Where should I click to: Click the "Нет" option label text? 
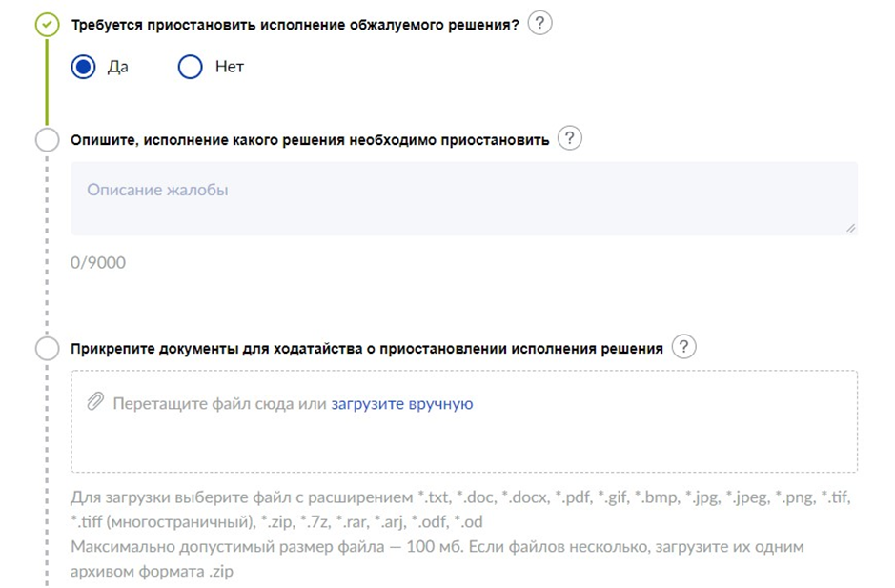coord(230,68)
